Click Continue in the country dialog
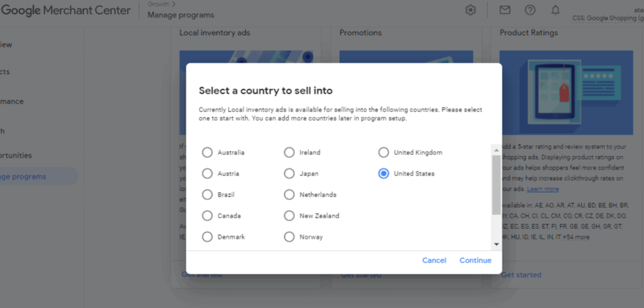Viewport: 644px width, 308px height. tap(475, 261)
